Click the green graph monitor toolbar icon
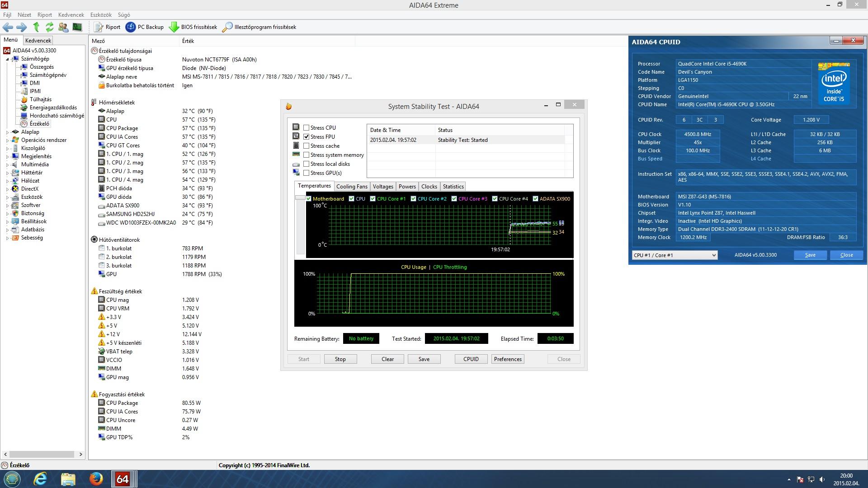This screenshot has width=868, height=488. pyautogui.click(x=77, y=27)
